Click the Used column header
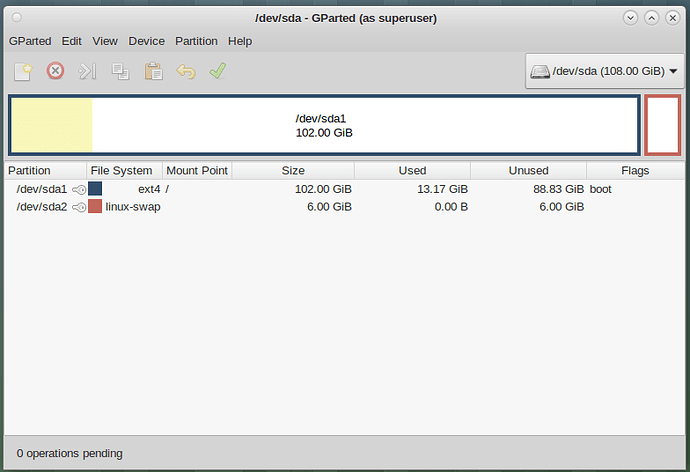Screen dimensions: 690x472 point(412,171)
